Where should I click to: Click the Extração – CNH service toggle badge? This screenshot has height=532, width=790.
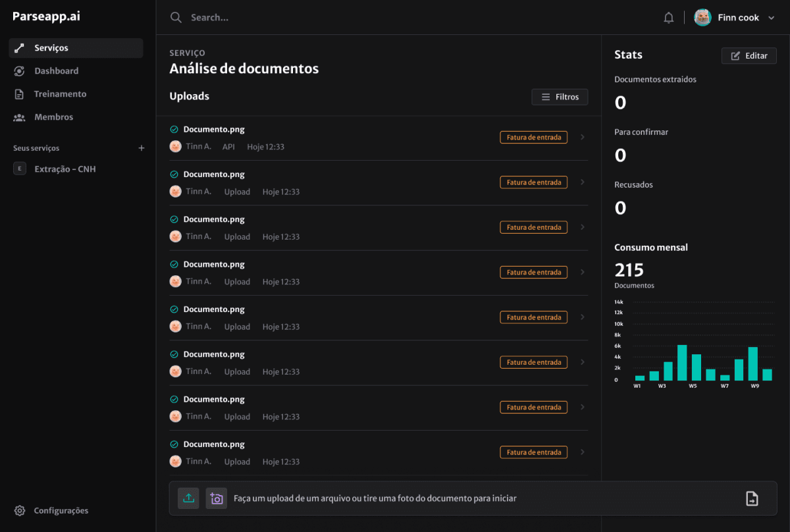coord(19,169)
